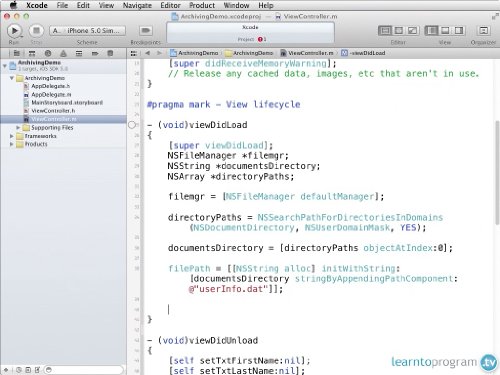Show the Breakpoint navigator

[x=95, y=53]
